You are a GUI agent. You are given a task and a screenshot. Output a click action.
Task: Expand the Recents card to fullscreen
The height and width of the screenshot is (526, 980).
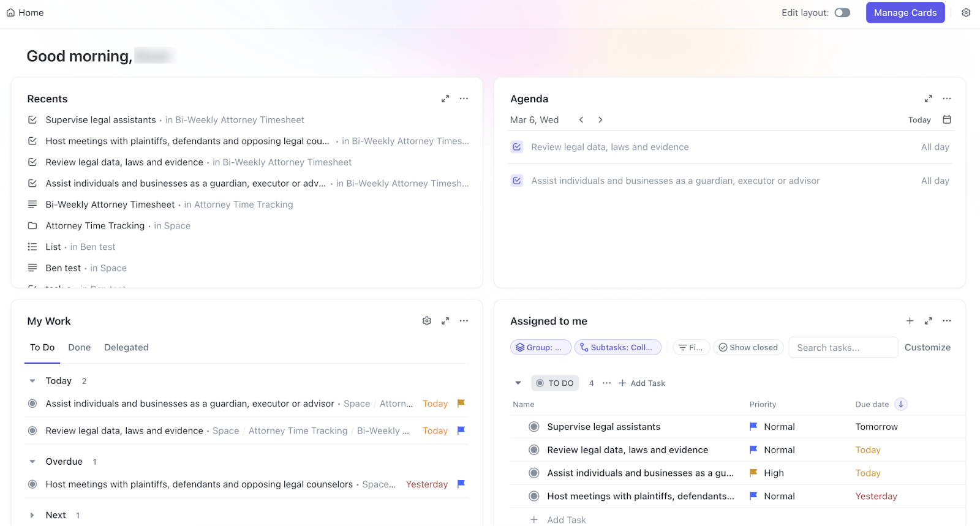click(445, 99)
